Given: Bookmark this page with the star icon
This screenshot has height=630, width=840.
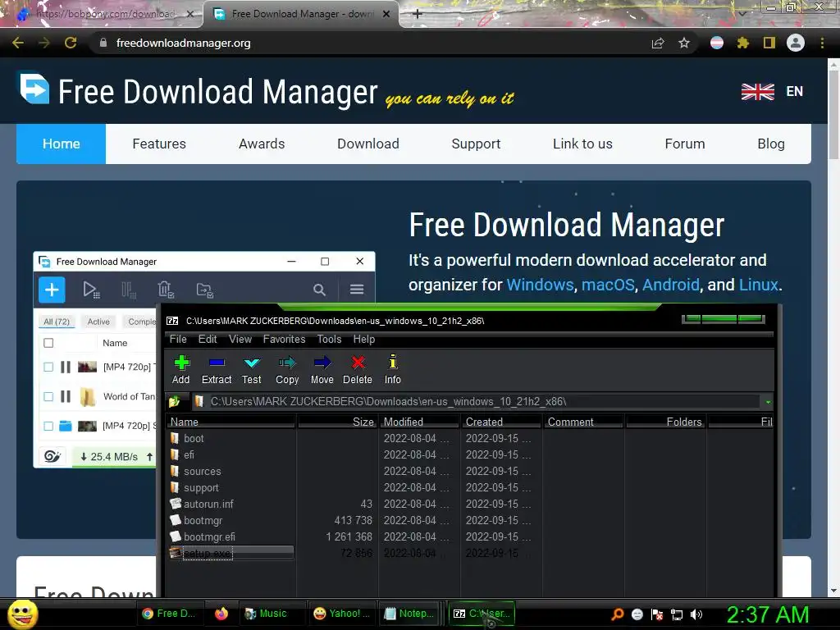Looking at the screenshot, I should tap(684, 43).
